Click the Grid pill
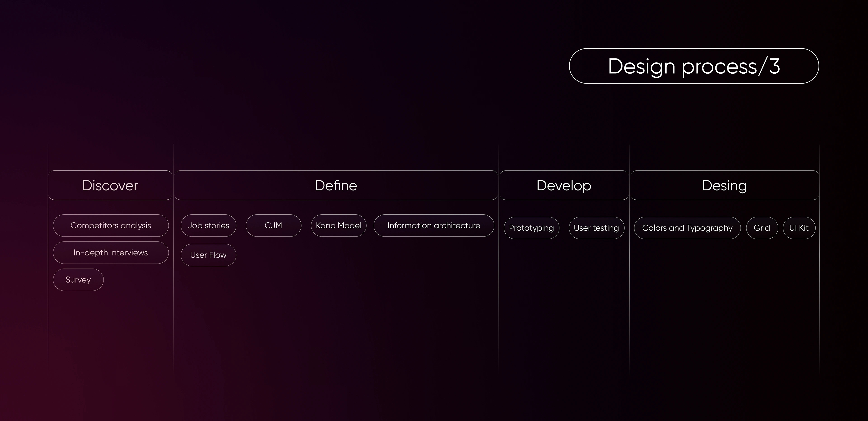The width and height of the screenshot is (868, 421). (x=762, y=228)
